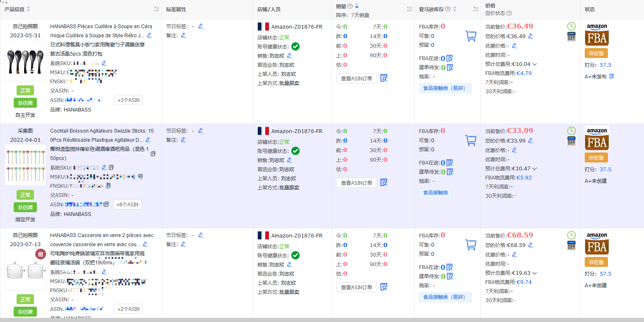Show the +2个ASIN list

128,309
